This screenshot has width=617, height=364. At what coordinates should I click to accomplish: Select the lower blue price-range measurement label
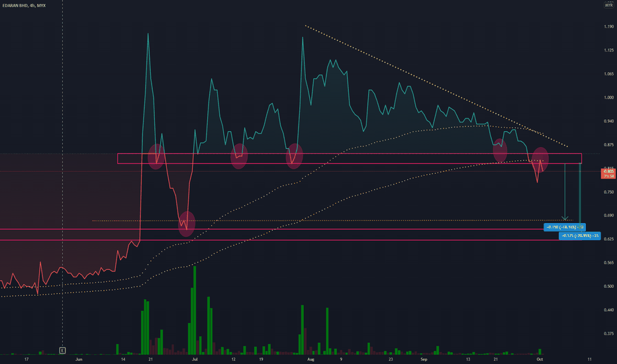click(x=580, y=236)
